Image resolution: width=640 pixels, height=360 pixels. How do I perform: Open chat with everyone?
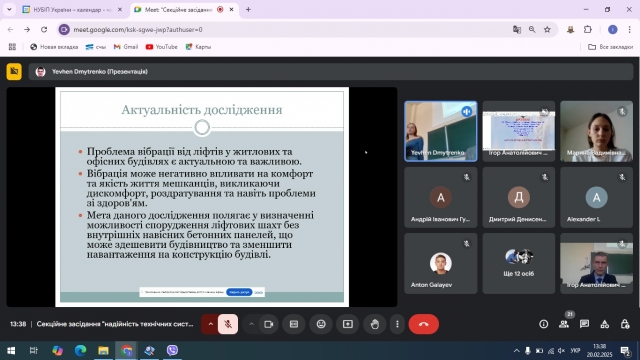coord(584,324)
